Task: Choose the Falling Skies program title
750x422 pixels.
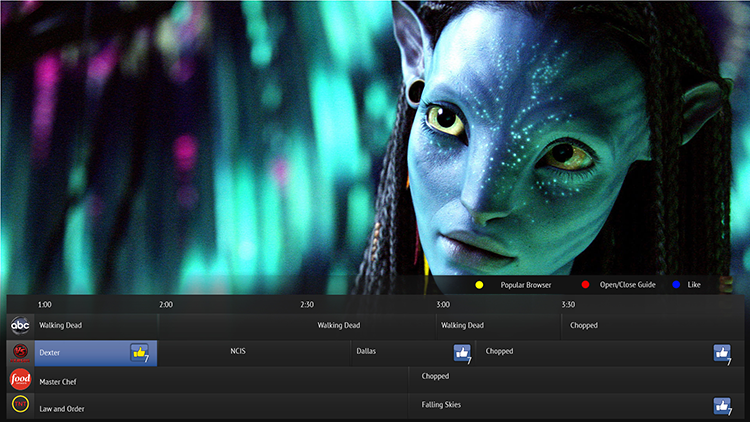Action: click(x=441, y=405)
